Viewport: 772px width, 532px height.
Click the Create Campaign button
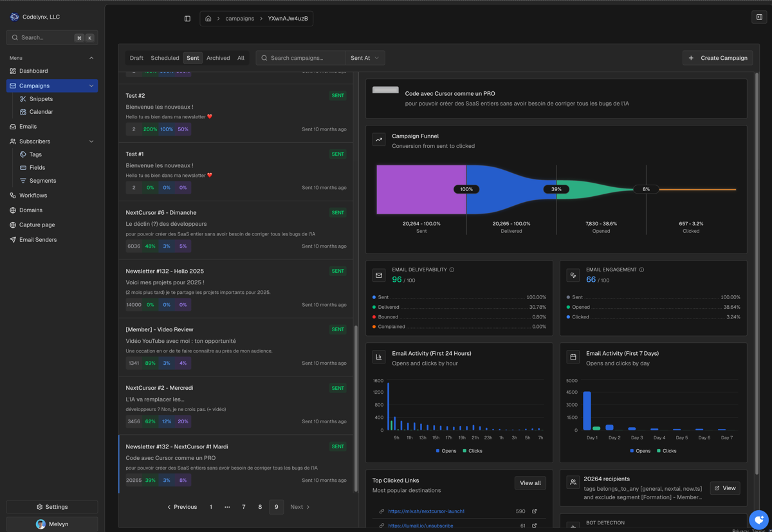(718, 58)
